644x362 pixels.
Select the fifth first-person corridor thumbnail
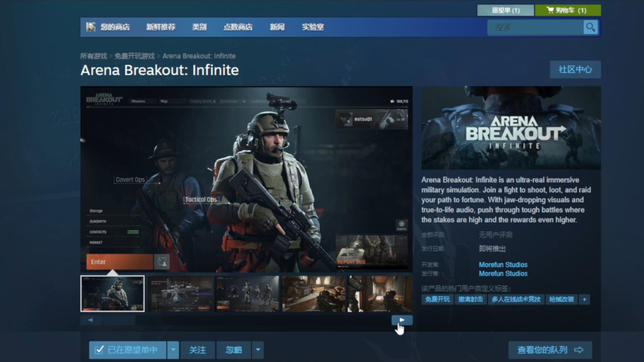point(380,294)
